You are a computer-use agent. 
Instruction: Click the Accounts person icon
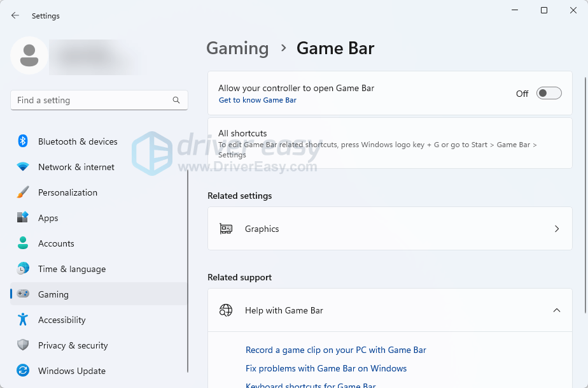[x=23, y=243]
